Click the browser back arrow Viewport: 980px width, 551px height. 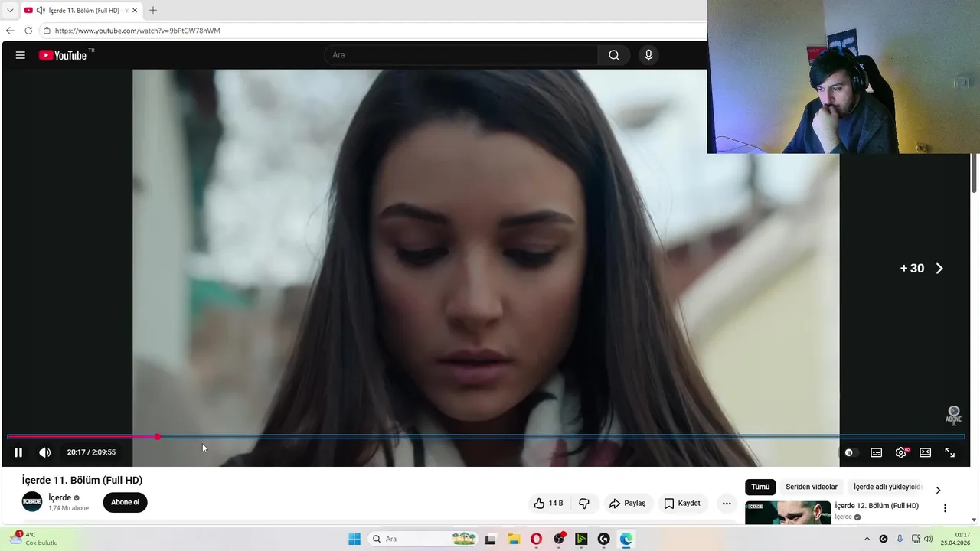coord(10,31)
